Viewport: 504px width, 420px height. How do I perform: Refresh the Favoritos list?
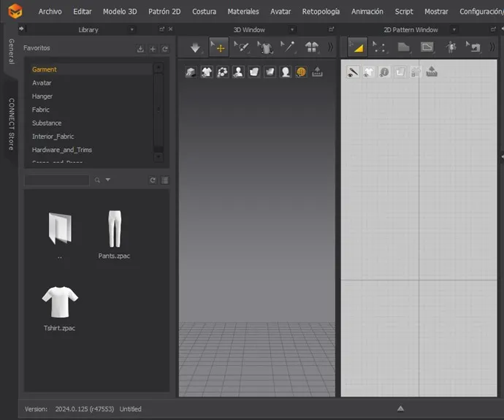165,49
